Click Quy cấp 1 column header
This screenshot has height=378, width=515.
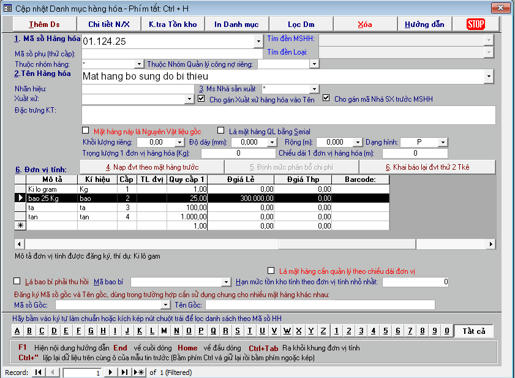187,179
